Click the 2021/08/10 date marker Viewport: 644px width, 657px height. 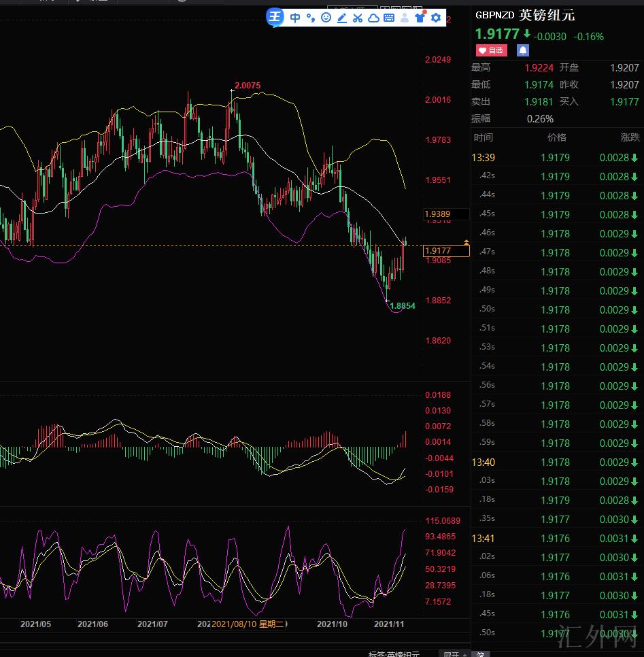(248, 624)
